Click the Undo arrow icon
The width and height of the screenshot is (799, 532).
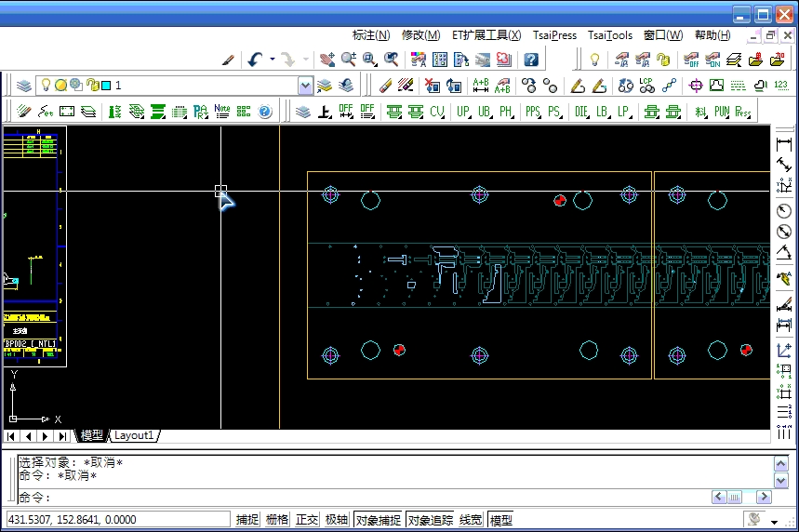point(256,60)
